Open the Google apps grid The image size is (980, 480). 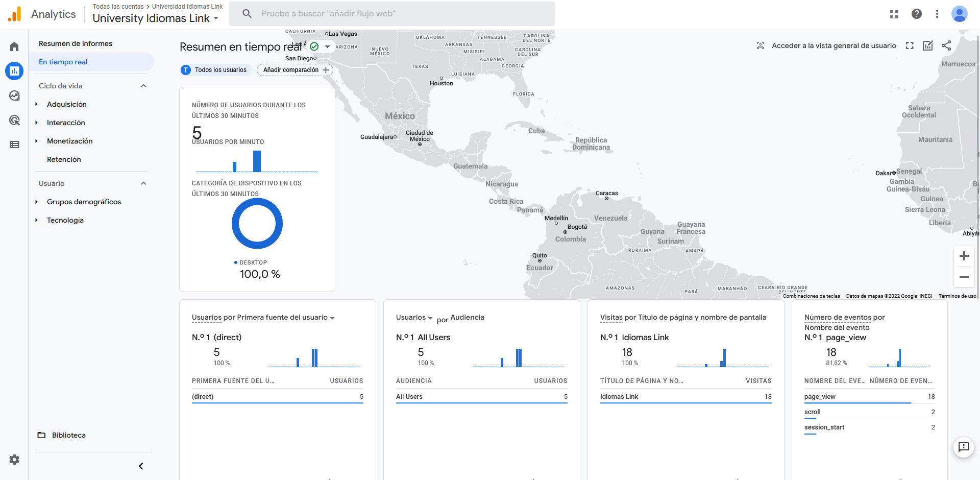894,14
